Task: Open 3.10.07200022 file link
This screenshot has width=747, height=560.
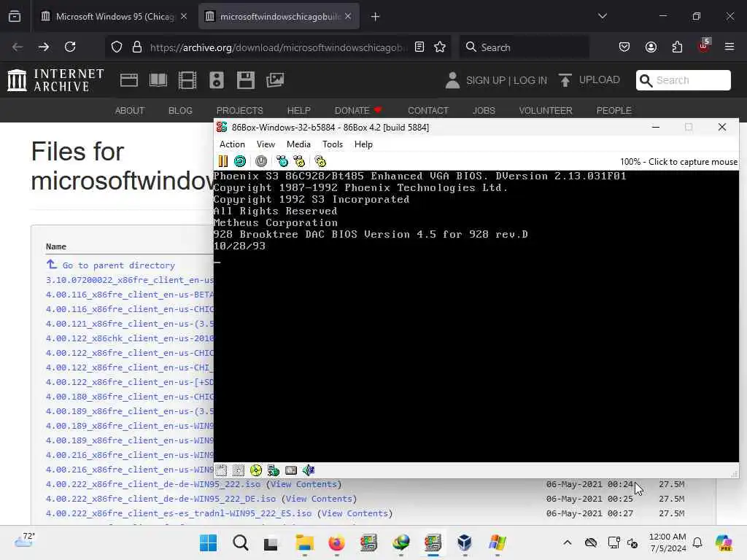Action: coord(130,280)
